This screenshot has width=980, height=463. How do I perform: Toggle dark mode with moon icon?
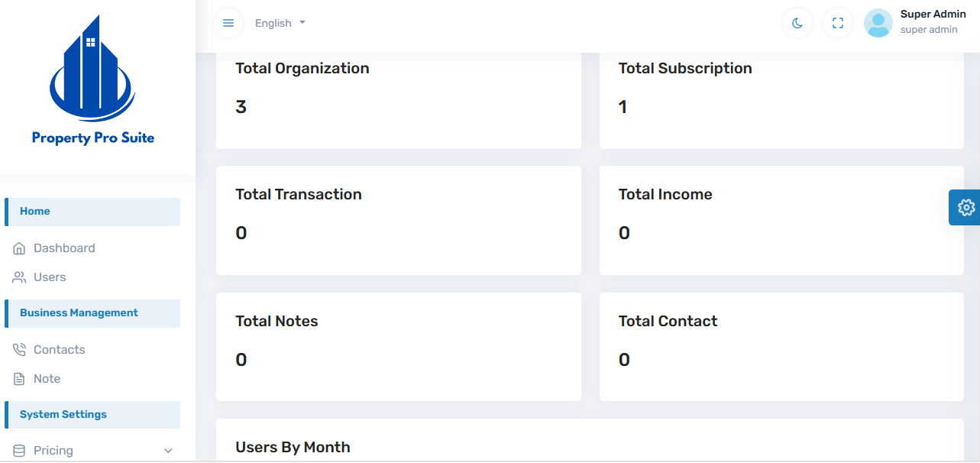click(x=797, y=23)
